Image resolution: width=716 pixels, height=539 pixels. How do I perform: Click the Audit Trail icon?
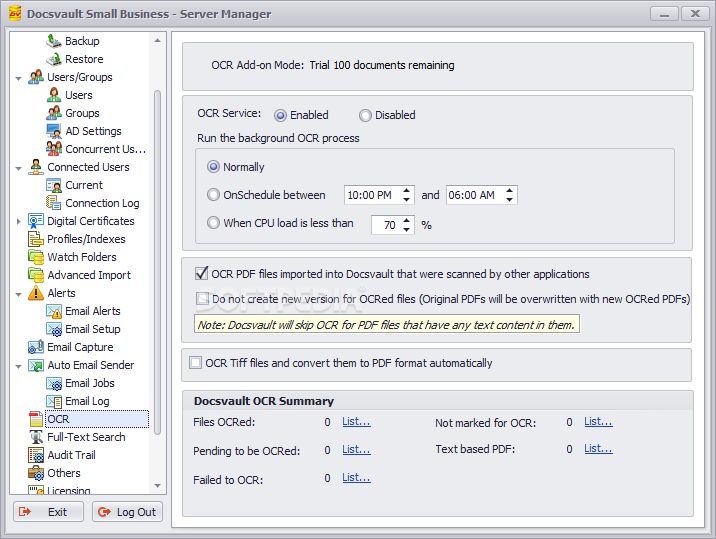coord(36,455)
